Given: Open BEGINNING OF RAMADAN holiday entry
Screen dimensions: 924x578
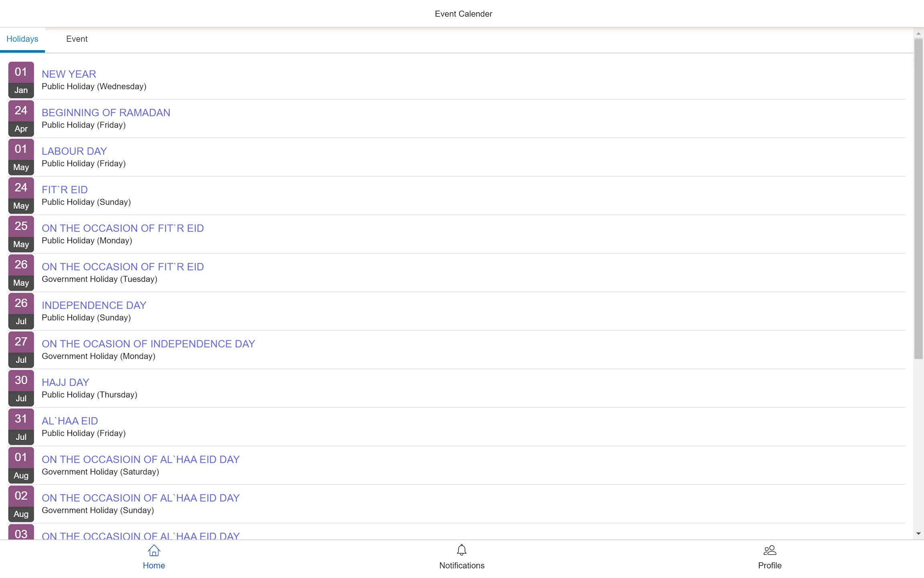Looking at the screenshot, I should [x=106, y=113].
